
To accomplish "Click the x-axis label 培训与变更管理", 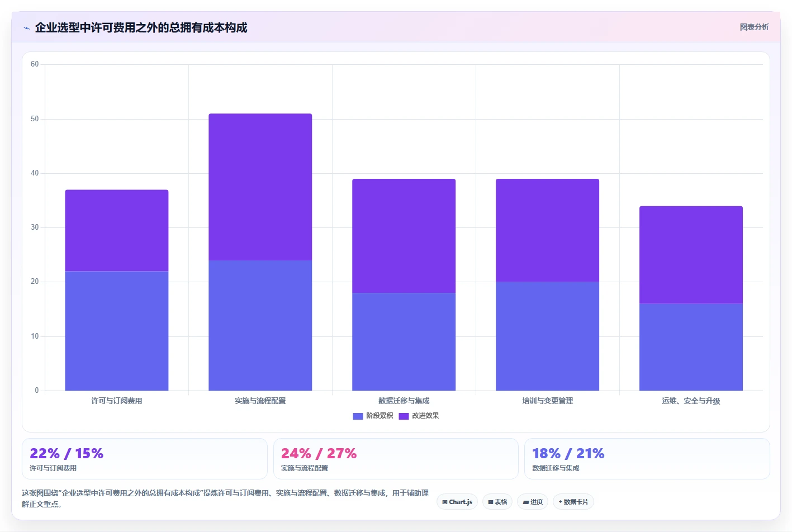I will pos(548,401).
